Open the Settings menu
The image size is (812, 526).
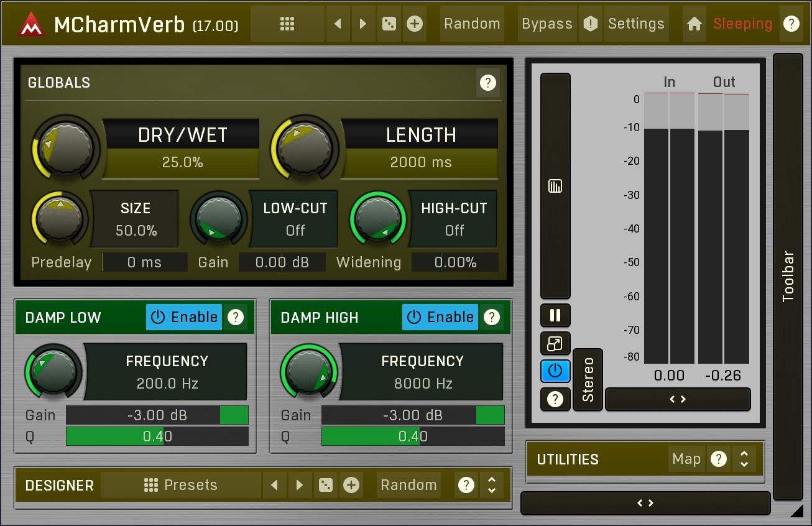[x=636, y=24]
